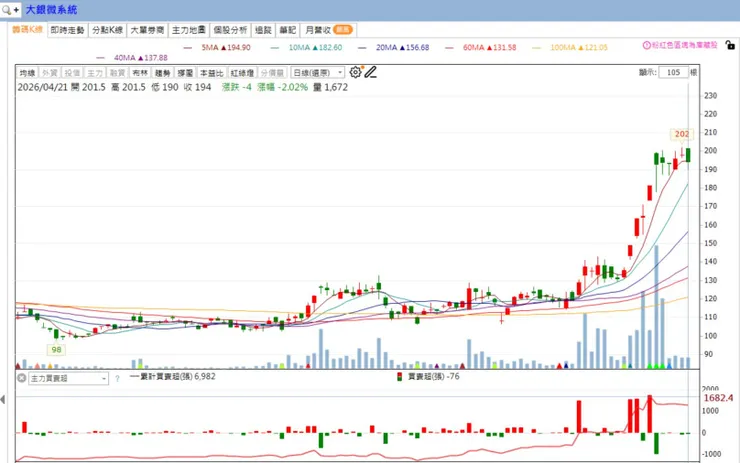
Task: Expand the 日線(還原) period dropdown
Action: click(318, 73)
